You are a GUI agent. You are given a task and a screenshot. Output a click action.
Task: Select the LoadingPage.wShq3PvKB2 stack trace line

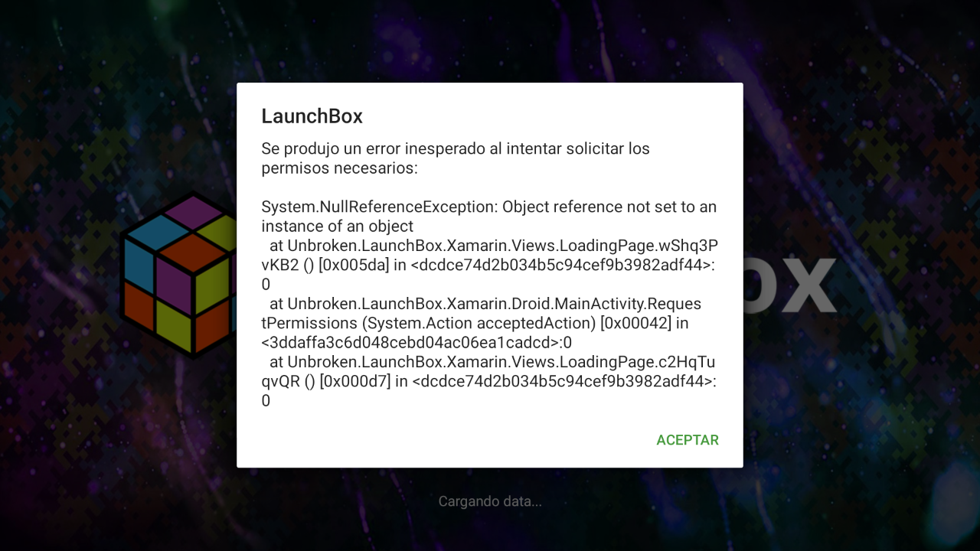(490, 265)
